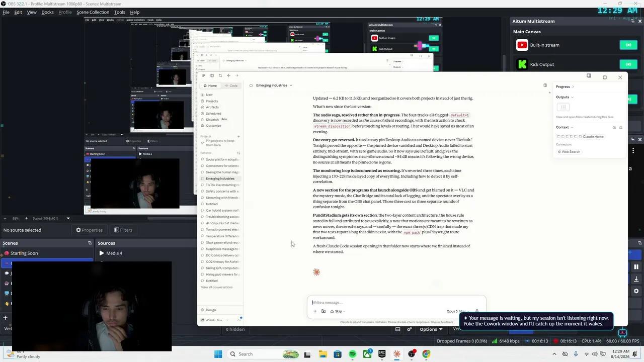Add a scene with the plus button
Screen dimensions: 644x362
[5, 318]
